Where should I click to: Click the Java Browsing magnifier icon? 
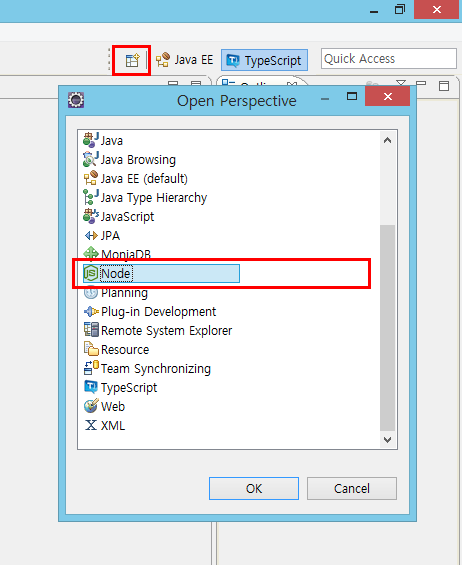(90, 159)
